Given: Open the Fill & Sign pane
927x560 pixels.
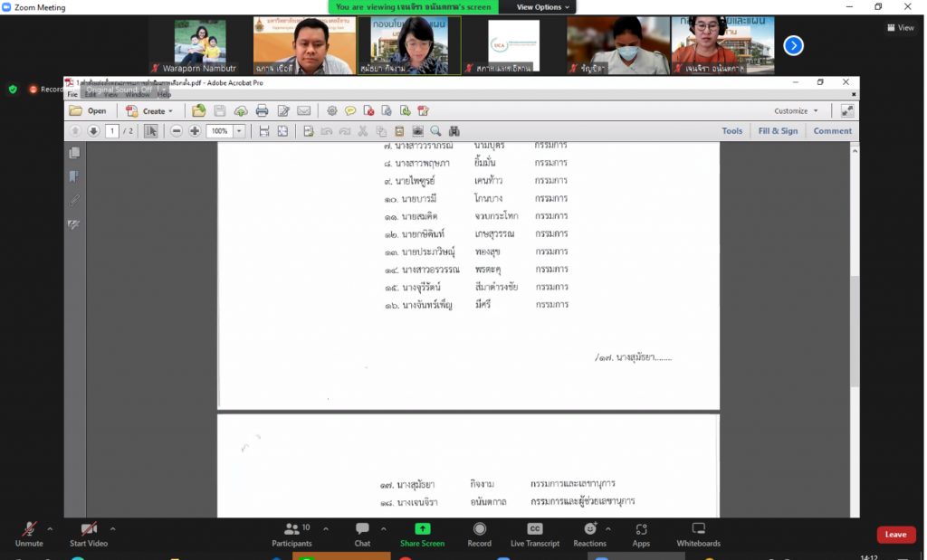Looking at the screenshot, I should click(778, 131).
